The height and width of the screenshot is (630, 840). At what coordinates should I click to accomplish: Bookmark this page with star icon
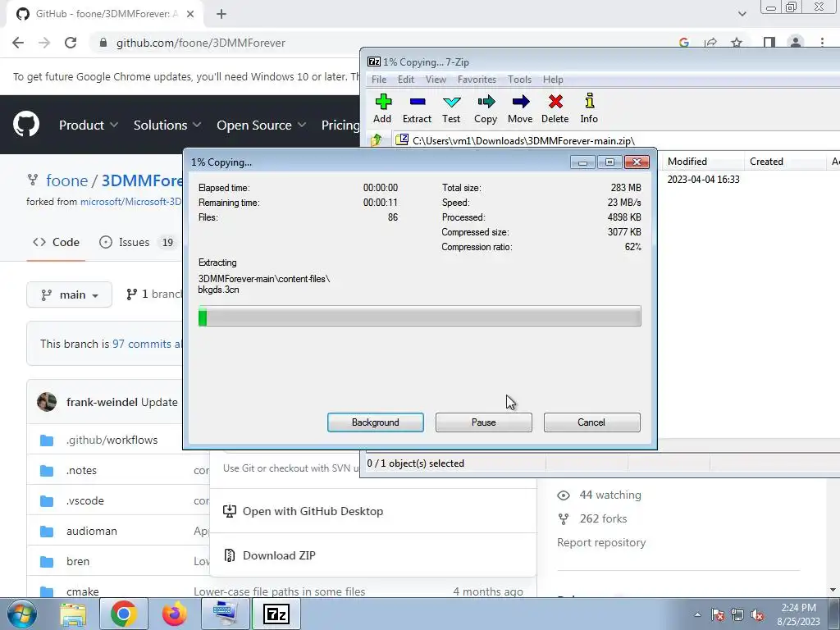click(737, 43)
